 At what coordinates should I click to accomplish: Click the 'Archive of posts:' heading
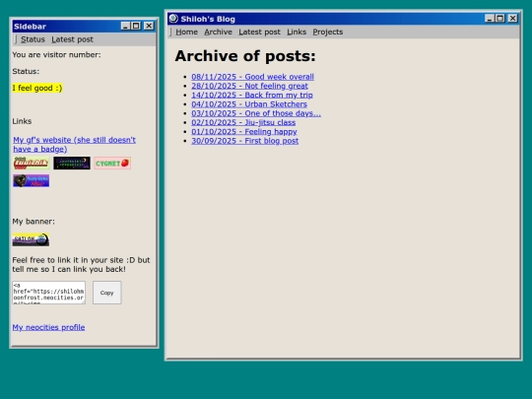[245, 56]
